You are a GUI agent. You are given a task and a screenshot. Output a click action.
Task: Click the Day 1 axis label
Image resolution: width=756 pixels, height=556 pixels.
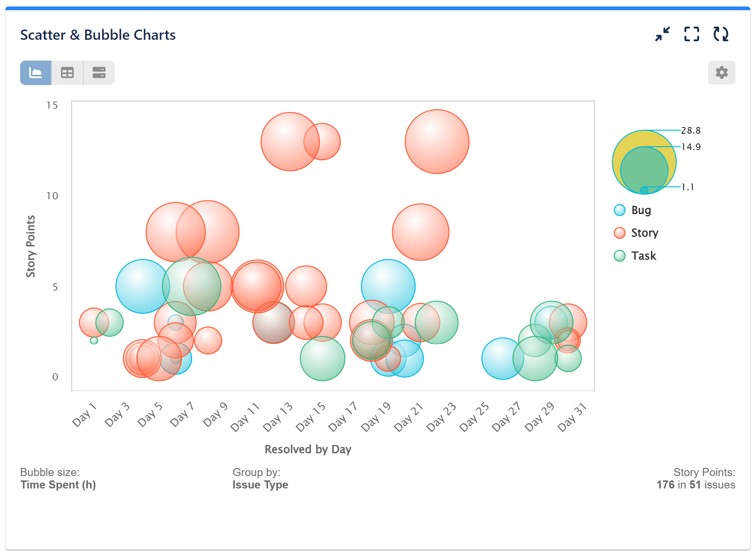point(85,414)
